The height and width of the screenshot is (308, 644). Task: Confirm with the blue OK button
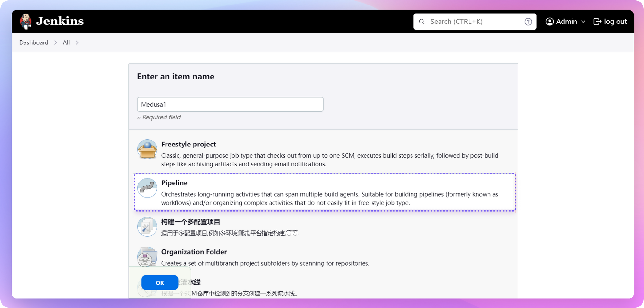point(160,283)
